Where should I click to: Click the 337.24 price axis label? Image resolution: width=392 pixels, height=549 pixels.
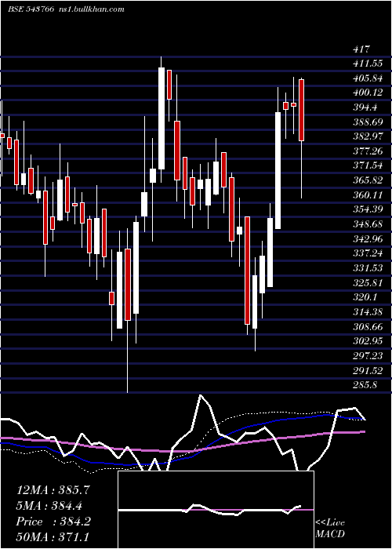(x=368, y=253)
